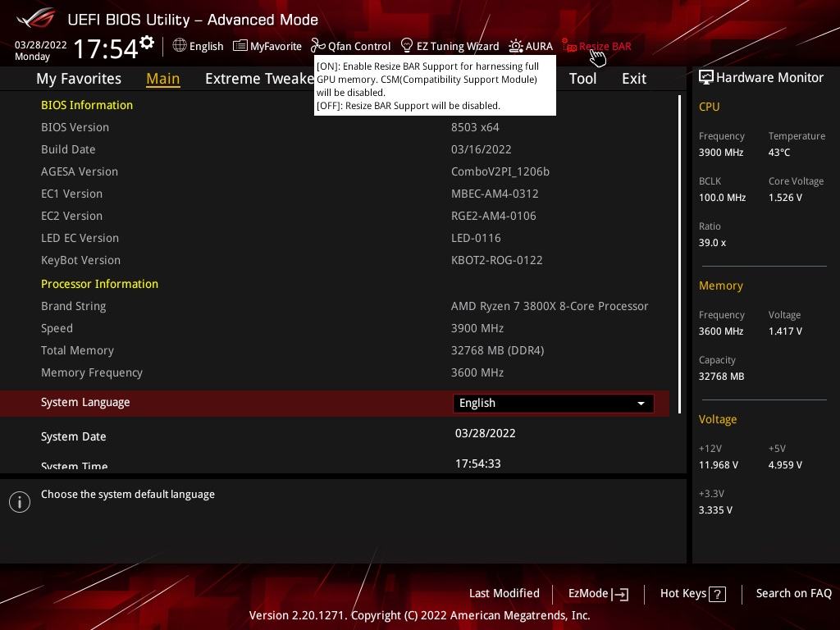View Last Modified settings
The image size is (840, 630).
click(x=504, y=593)
